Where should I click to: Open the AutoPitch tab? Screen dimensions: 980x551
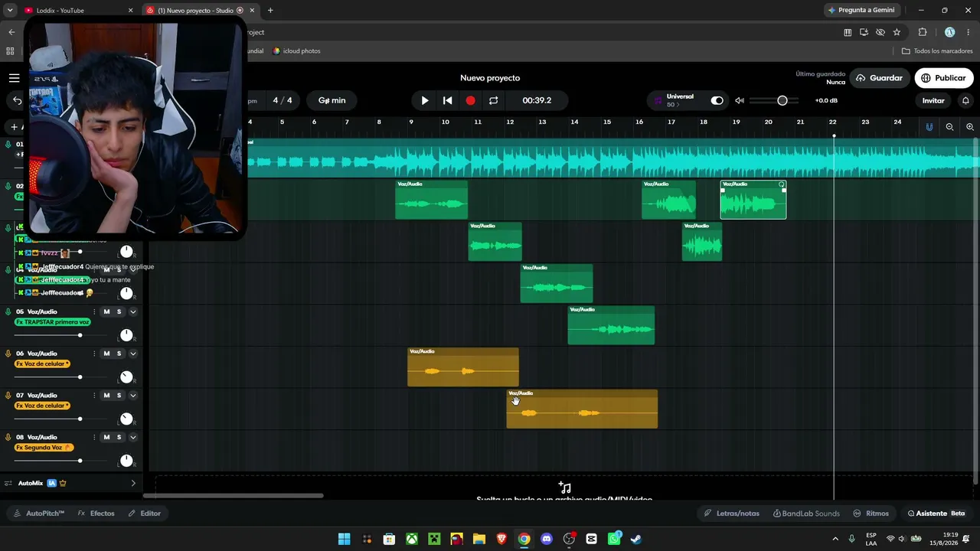tap(39, 514)
